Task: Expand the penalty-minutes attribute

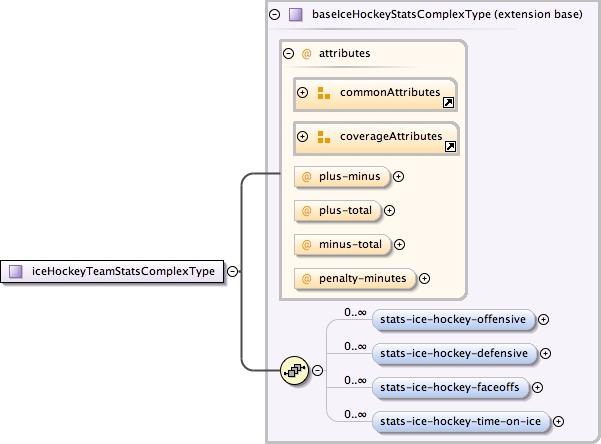Action: pos(424,278)
